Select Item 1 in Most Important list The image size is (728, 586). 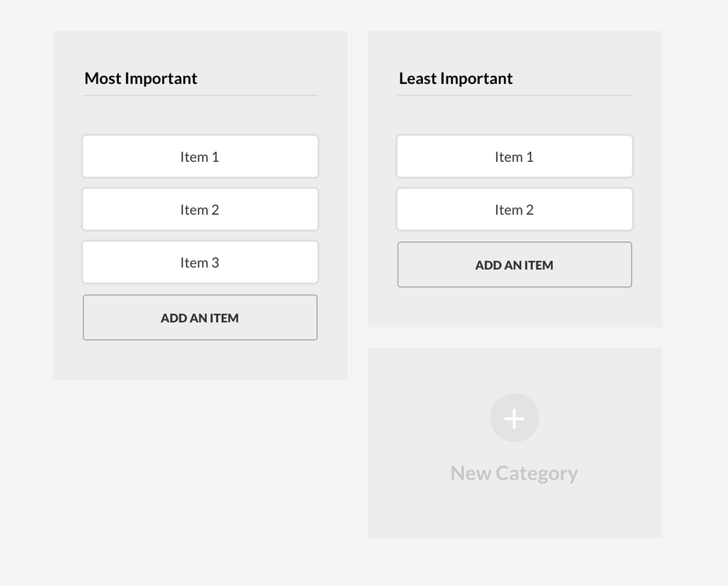[x=200, y=157]
